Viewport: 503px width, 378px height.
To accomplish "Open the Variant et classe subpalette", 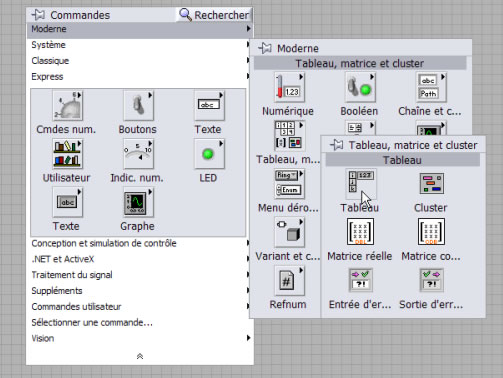I will click(289, 232).
